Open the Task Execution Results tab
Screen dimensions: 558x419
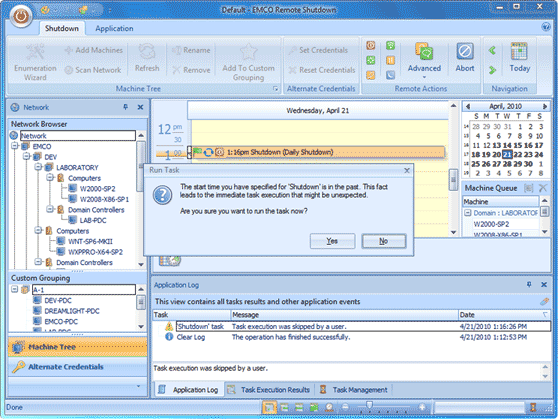(x=269, y=390)
